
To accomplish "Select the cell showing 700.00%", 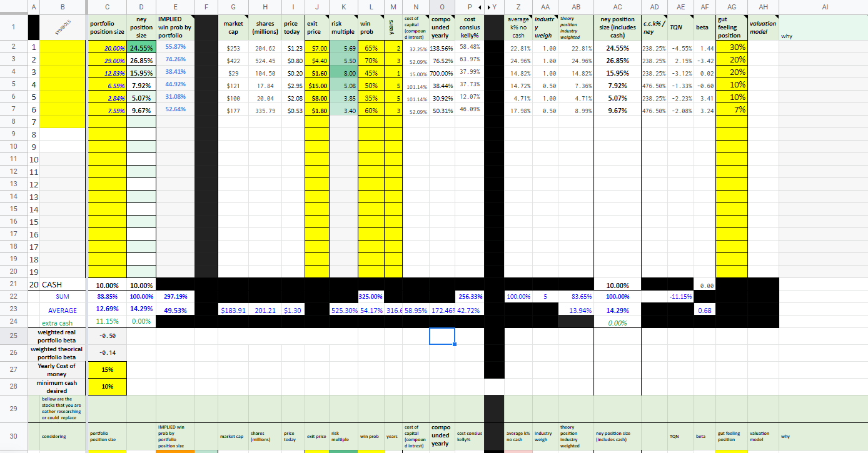I will pyautogui.click(x=442, y=72).
